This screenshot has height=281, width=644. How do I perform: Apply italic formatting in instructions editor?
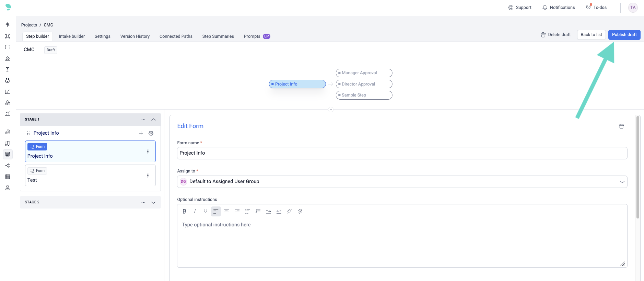click(195, 211)
